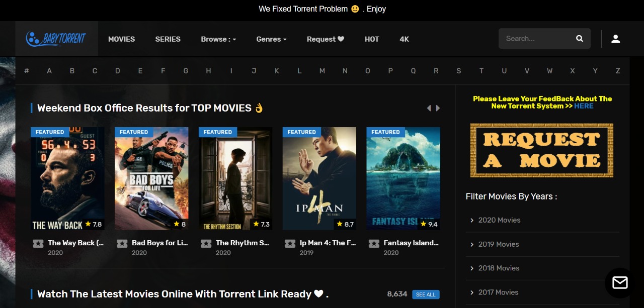
Task: Filter titles starting with J
Action: pyautogui.click(x=254, y=71)
